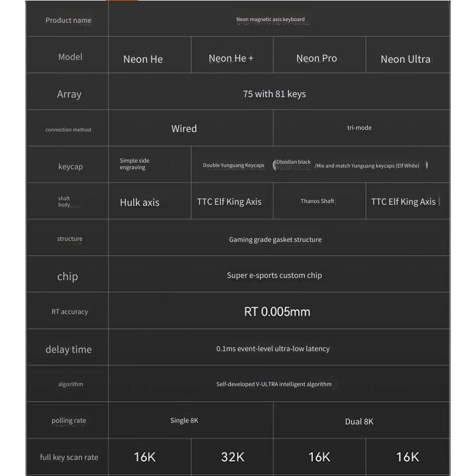The image size is (476, 476).
Task: Click the "Simple side engraving" keycap text
Action: click(x=135, y=164)
